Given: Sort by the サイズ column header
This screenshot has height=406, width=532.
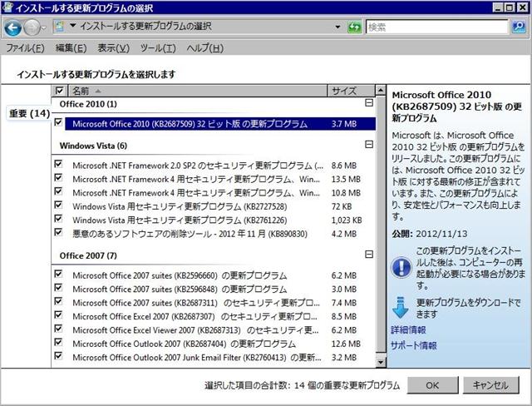Looking at the screenshot, I should pyautogui.click(x=351, y=91).
